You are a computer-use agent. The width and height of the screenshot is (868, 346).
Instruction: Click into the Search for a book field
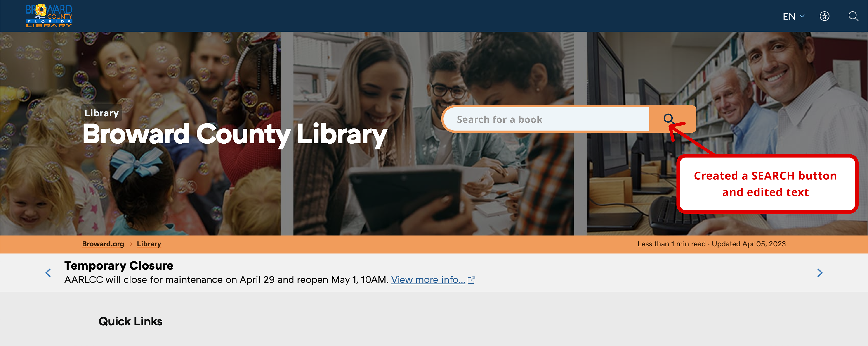(x=547, y=119)
